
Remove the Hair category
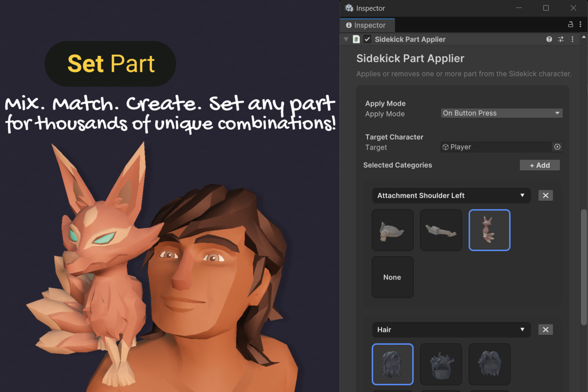click(545, 329)
